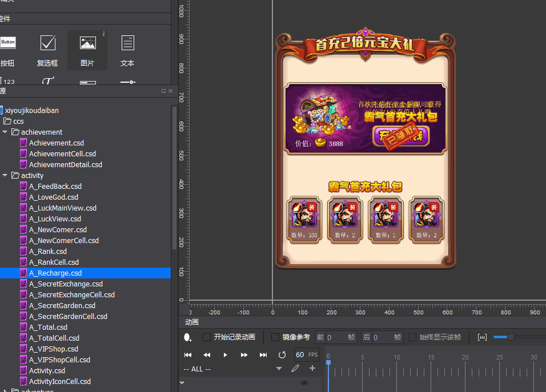Screen dimensions: 546x392
Task: Select the Button (按钮) widget
Action: click(x=8, y=49)
